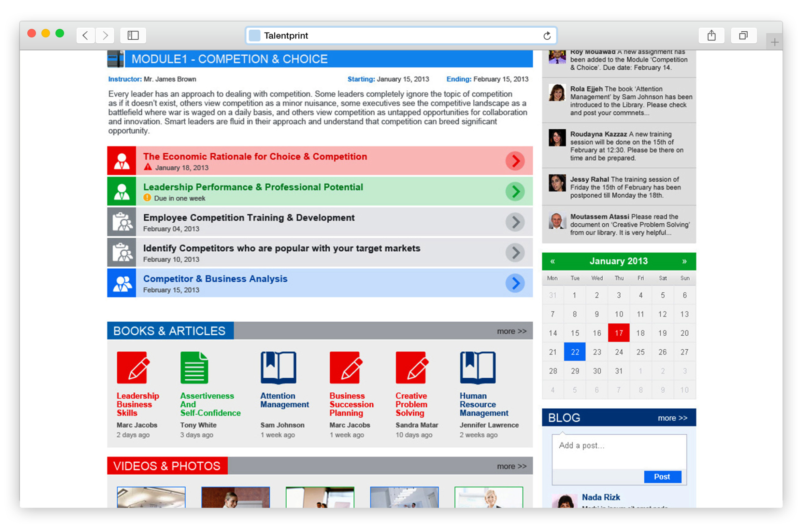Screen dimensions: 803x532
Task: Select day 31 in the January calendar's last week
Action: [x=619, y=371]
